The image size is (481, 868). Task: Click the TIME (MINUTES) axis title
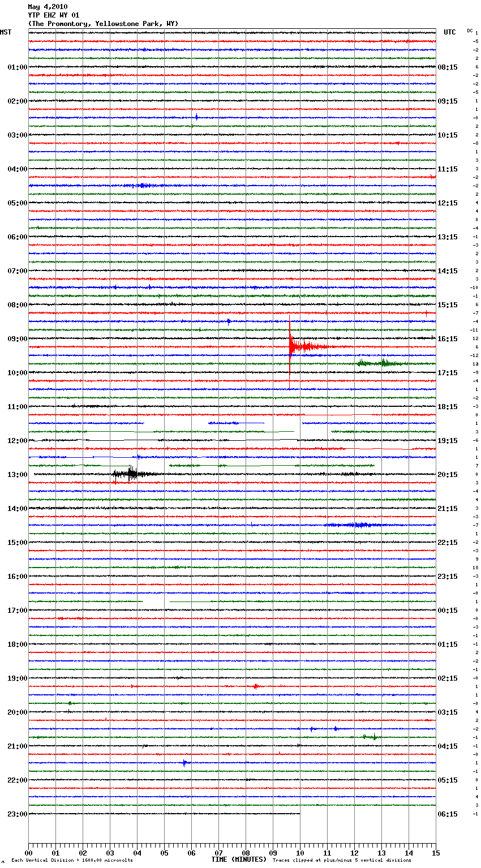[x=238, y=860]
